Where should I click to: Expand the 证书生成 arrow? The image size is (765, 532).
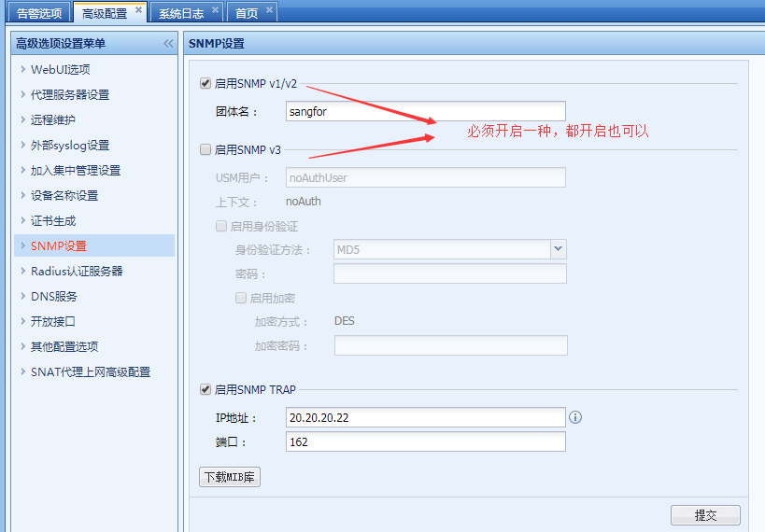[x=23, y=220]
